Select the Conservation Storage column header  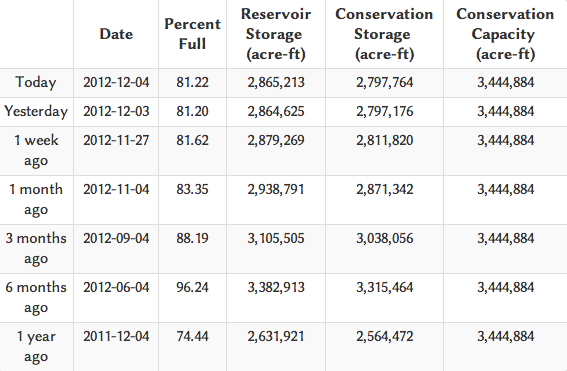(x=384, y=34)
